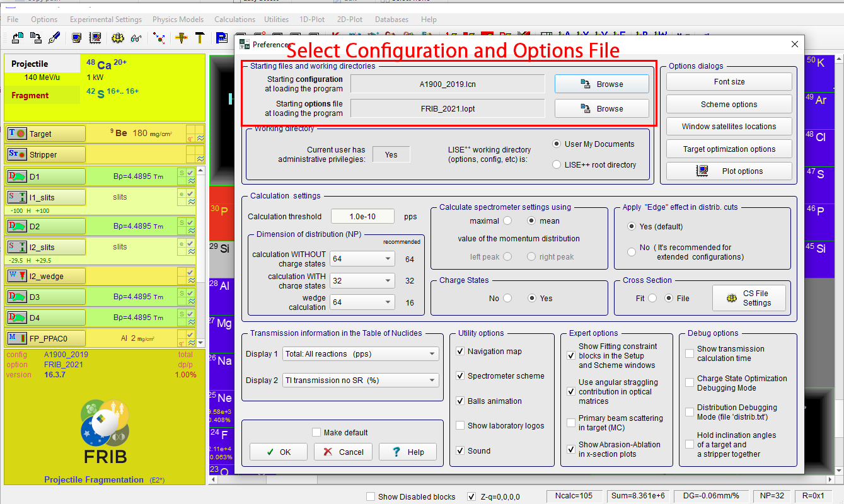Click the fountain pen toolbar icon
This screenshot has width=844, height=504.
[x=54, y=38]
